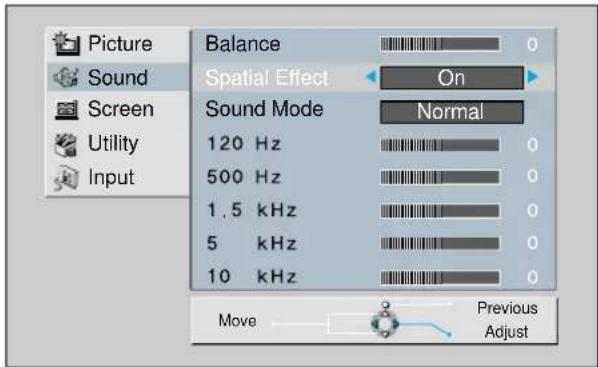
Task: Select the 5 kHz label
Action: coord(252,243)
